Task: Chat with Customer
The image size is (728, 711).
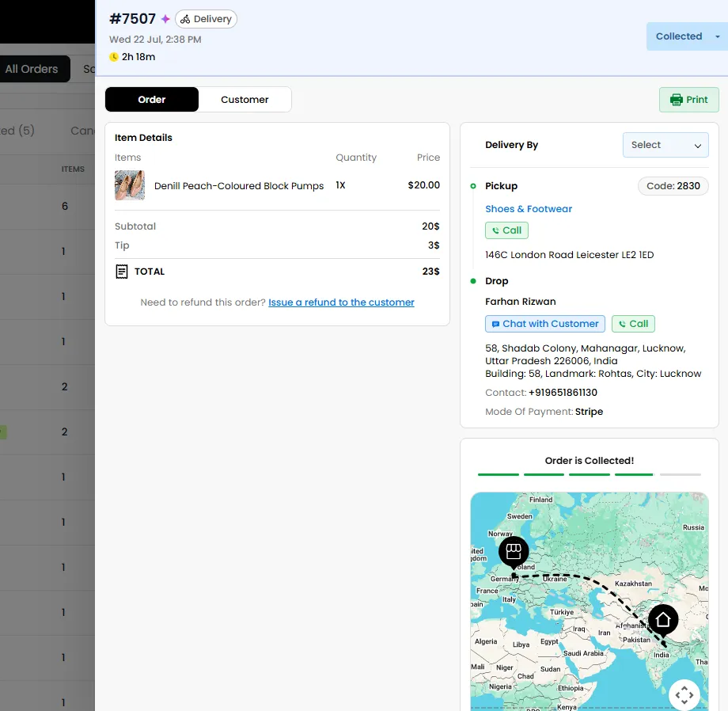Action: (545, 324)
